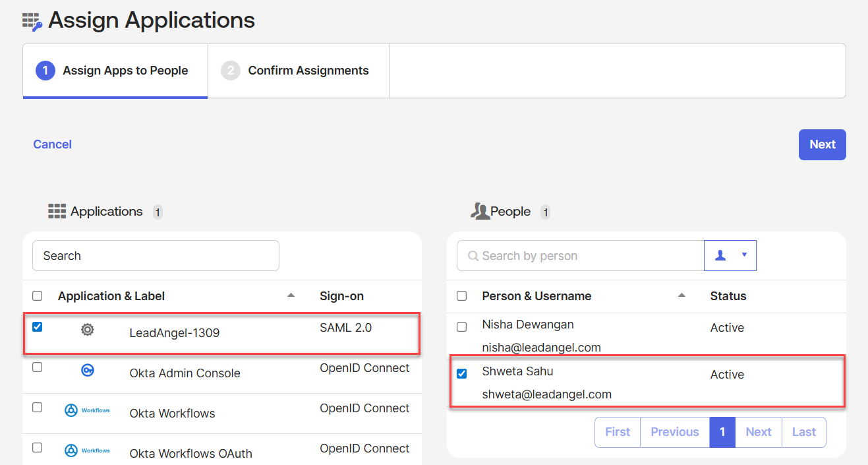The width and height of the screenshot is (868, 465).
Task: Click the People heading icon
Action: click(480, 211)
